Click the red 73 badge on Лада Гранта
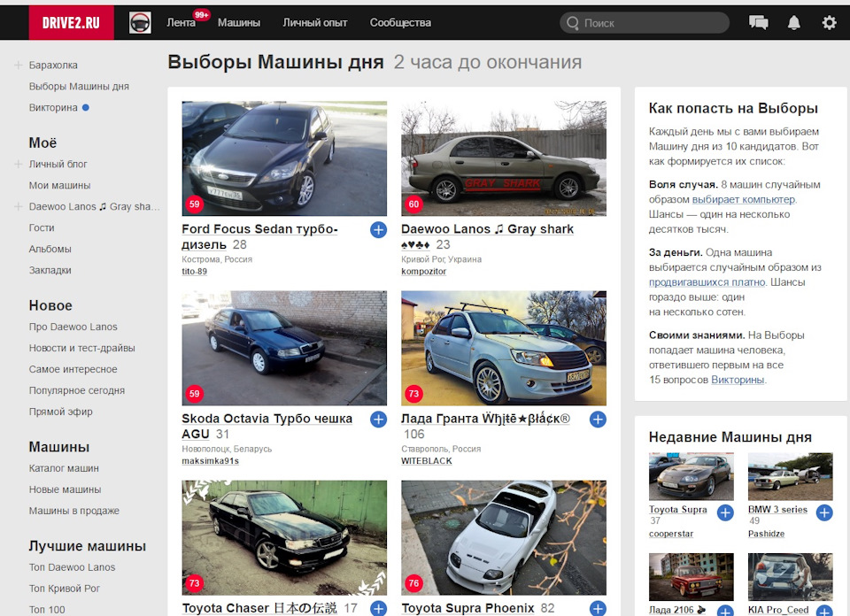This screenshot has height=616, width=850. click(x=413, y=394)
